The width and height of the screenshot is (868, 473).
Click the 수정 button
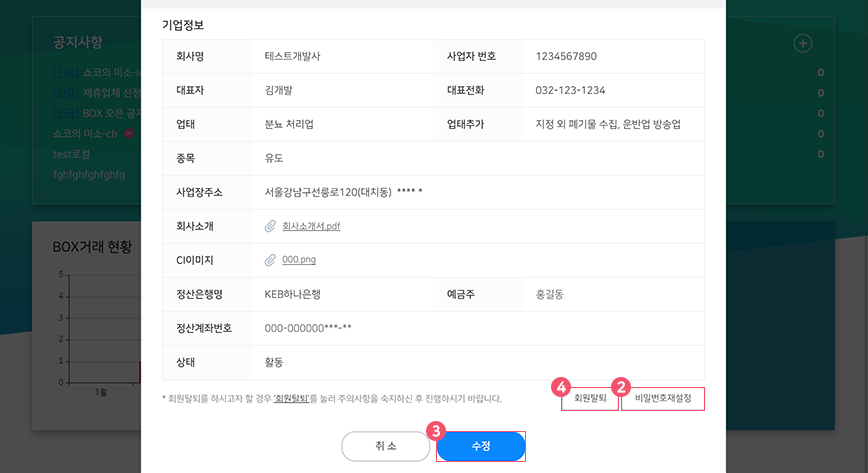480,446
